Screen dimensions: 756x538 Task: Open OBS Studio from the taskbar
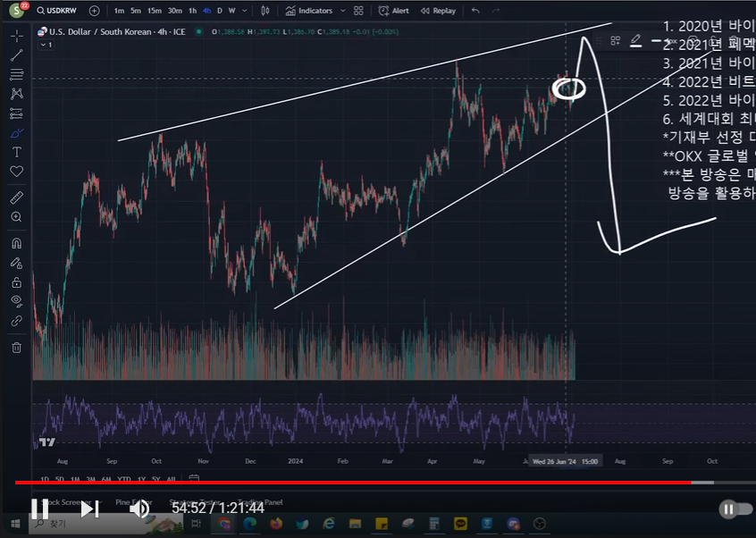tap(540, 524)
